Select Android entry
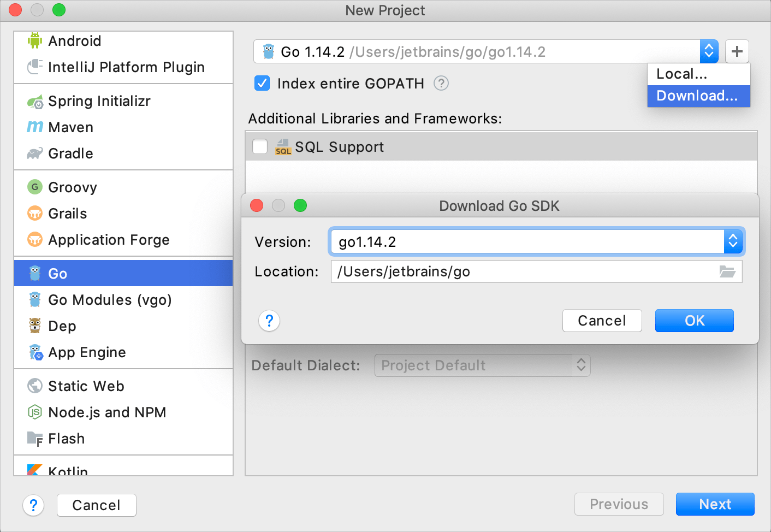Screen dimensions: 771x532 click(123, 40)
